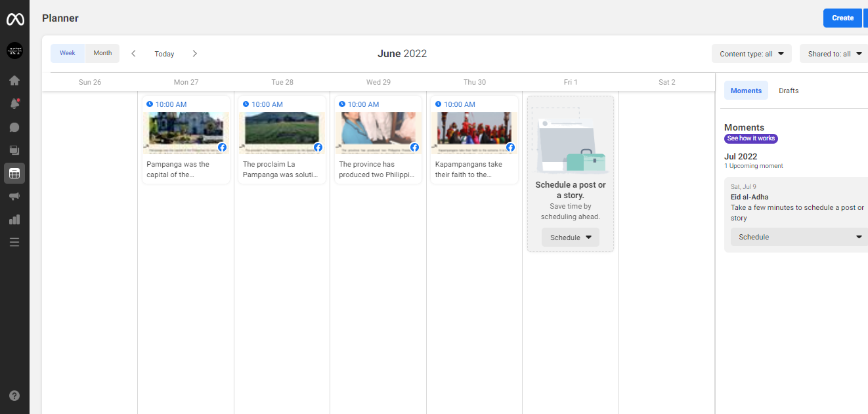
Task: Open Schedule dropdown for Eid al-Adha
Action: 800,237
